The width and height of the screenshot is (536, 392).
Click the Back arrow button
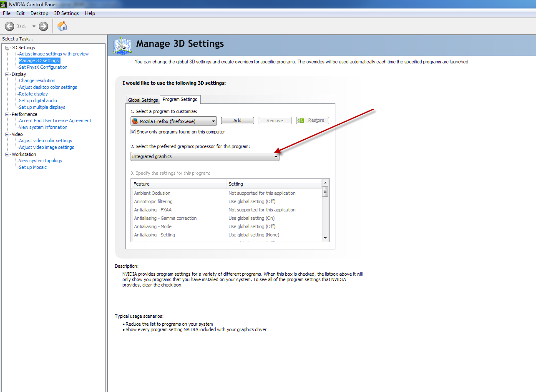coord(10,26)
